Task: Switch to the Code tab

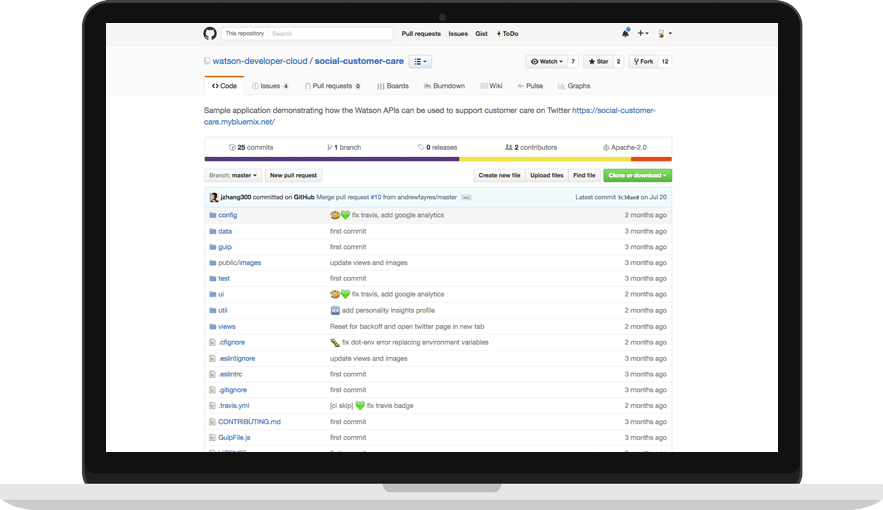Action: pyautogui.click(x=224, y=86)
